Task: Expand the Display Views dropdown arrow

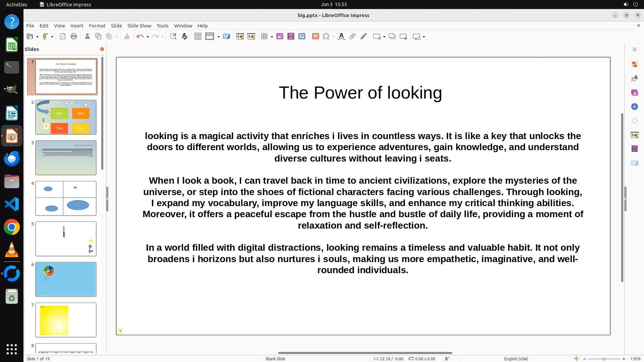Action: tap(218, 37)
